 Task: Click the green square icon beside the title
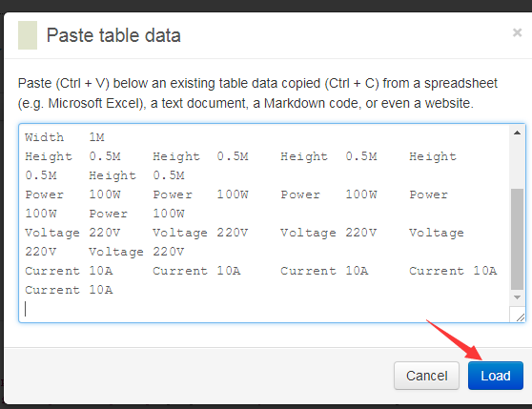tap(28, 35)
